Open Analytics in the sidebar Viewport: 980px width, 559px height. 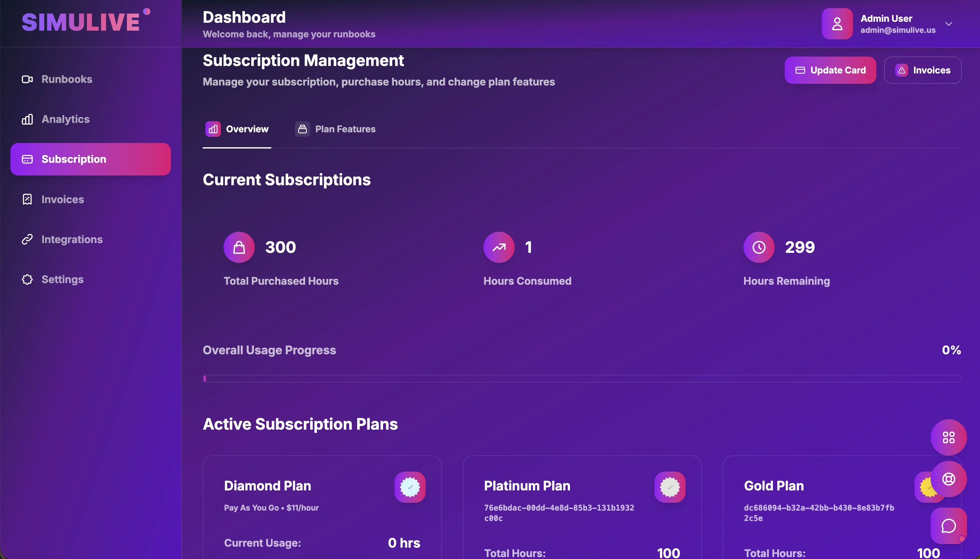tap(65, 119)
